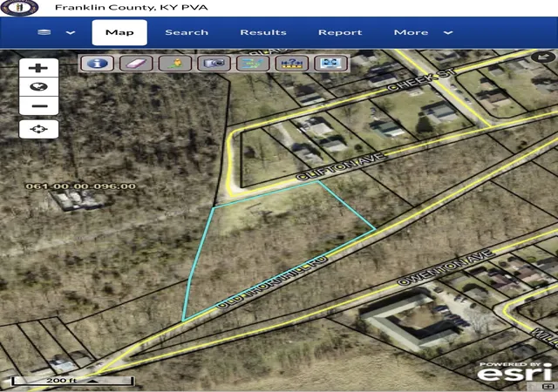The width and height of the screenshot is (558, 392).
Task: Click the CLIFTON AVE street label
Action: point(341,166)
